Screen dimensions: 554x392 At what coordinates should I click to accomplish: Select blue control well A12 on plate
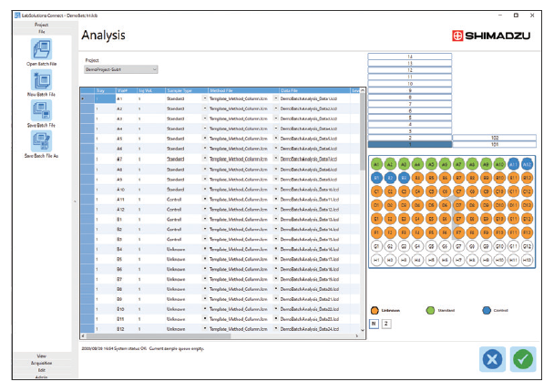tap(527, 164)
